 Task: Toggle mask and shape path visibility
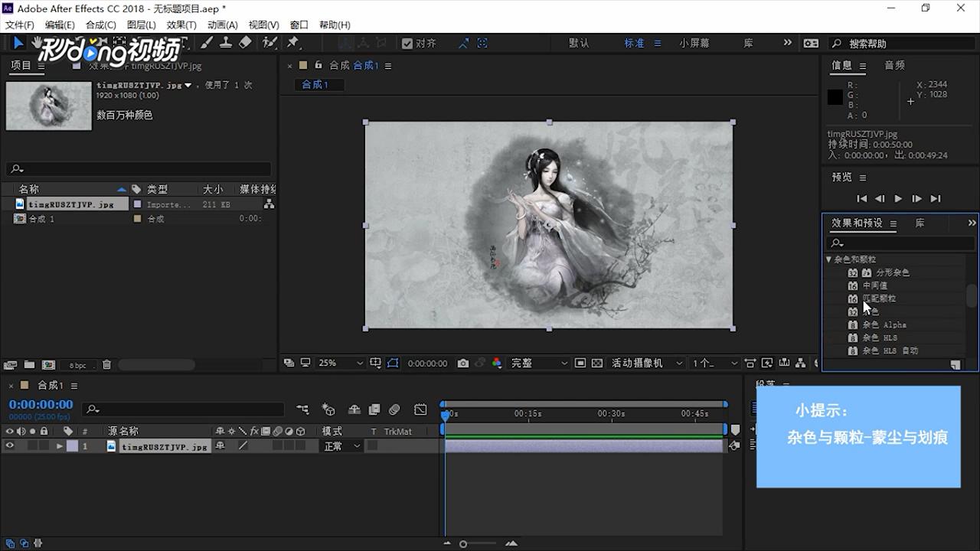pos(393,364)
